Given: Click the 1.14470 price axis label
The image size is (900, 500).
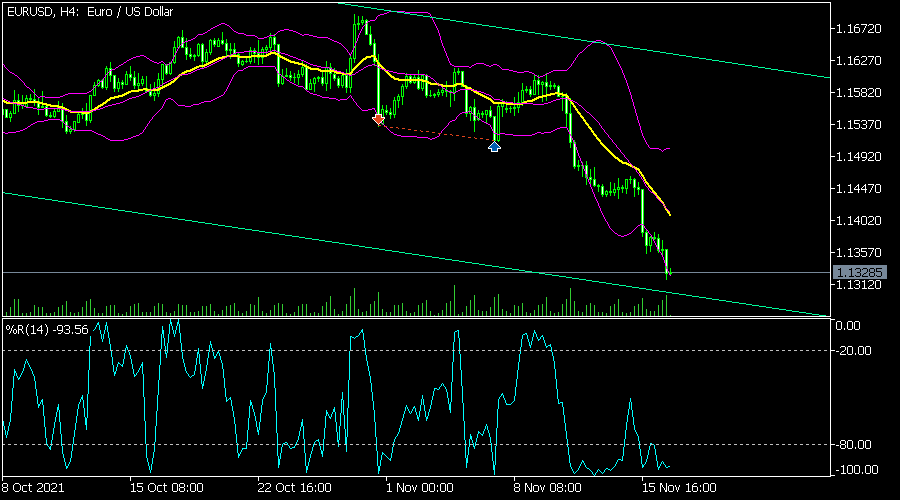Looking at the screenshot, I should (859, 188).
